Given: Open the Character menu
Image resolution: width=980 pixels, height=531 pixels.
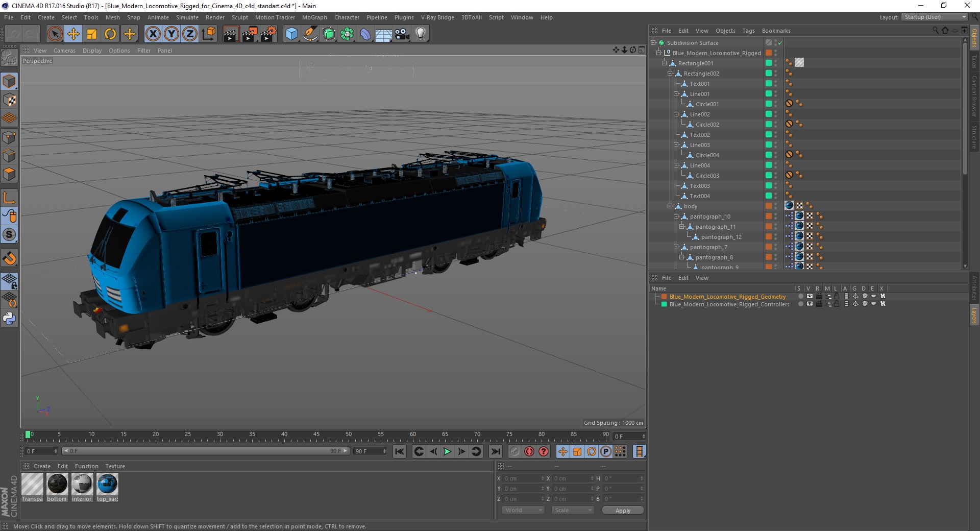Looking at the screenshot, I should (x=347, y=17).
